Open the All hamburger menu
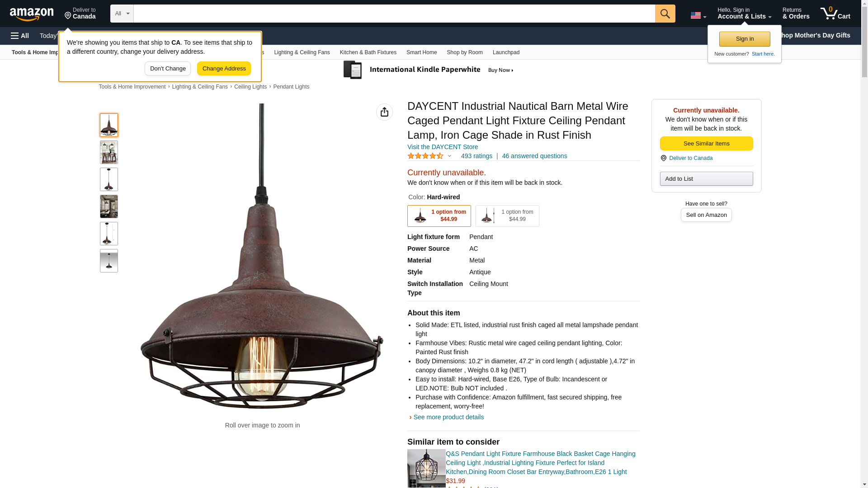Image resolution: width=868 pixels, height=488 pixels. (20, 36)
